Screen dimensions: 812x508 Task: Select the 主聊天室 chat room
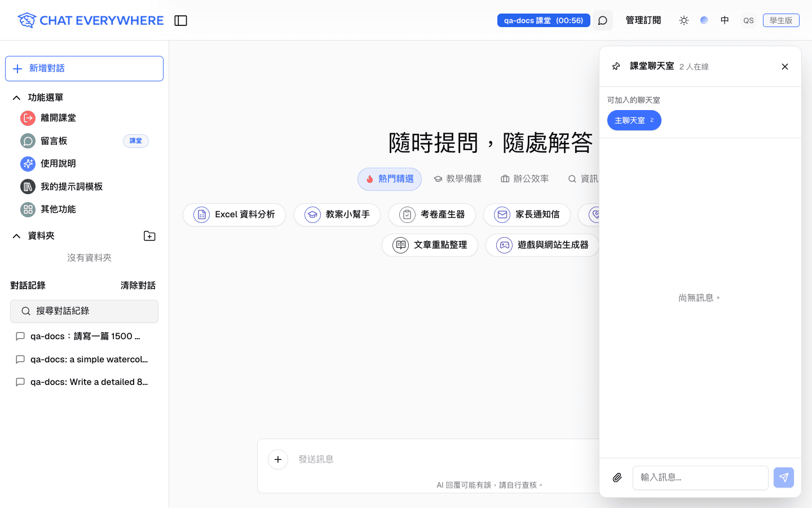[634, 120]
